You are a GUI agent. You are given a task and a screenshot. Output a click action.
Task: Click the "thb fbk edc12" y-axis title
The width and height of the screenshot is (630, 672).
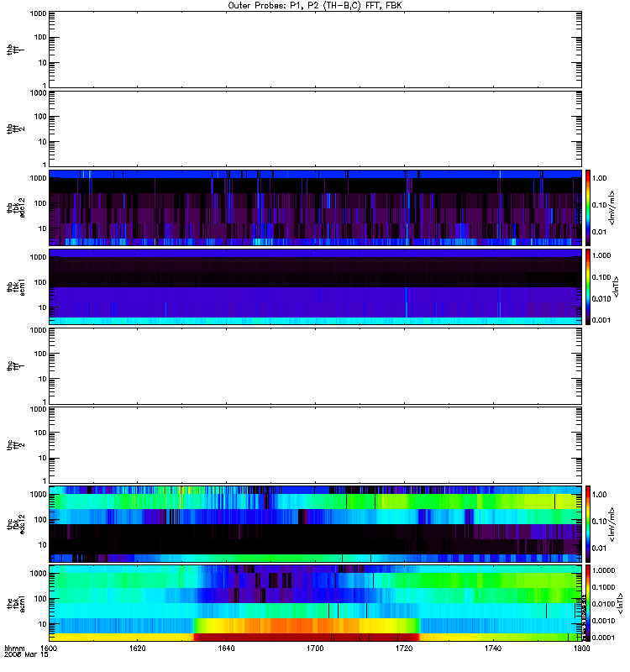[x=15, y=207]
